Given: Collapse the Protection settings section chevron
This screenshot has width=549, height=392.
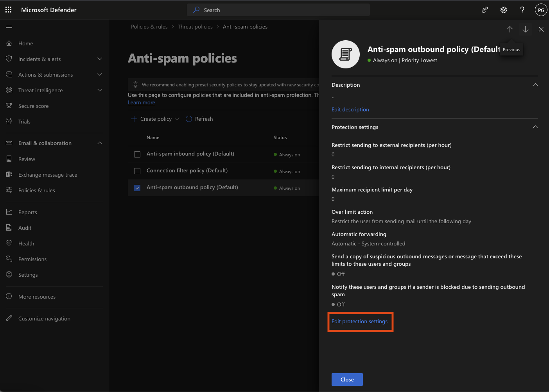Looking at the screenshot, I should coord(535,127).
